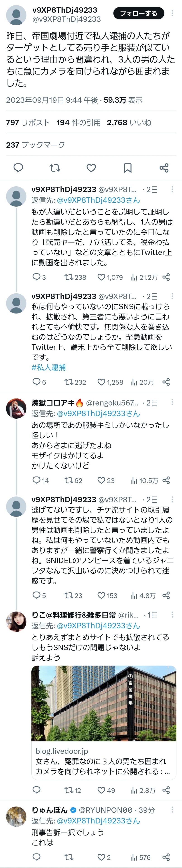Open the blog.livedoor.jp link card image

(104, 703)
